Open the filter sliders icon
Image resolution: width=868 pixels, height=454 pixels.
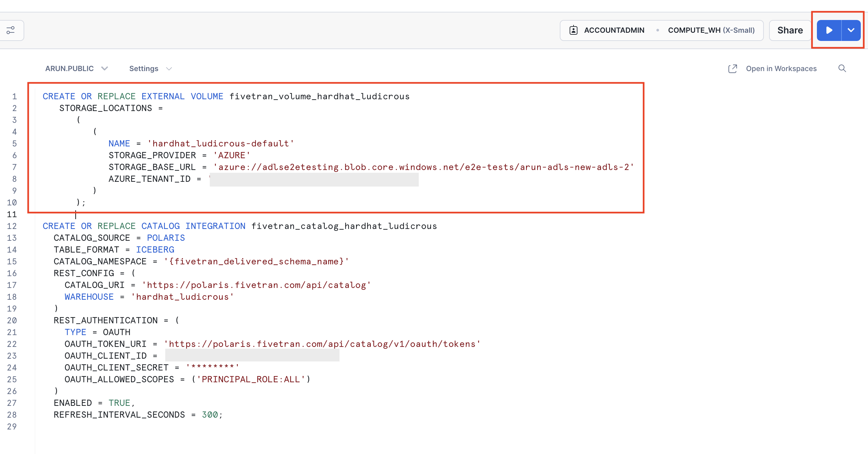[11, 30]
